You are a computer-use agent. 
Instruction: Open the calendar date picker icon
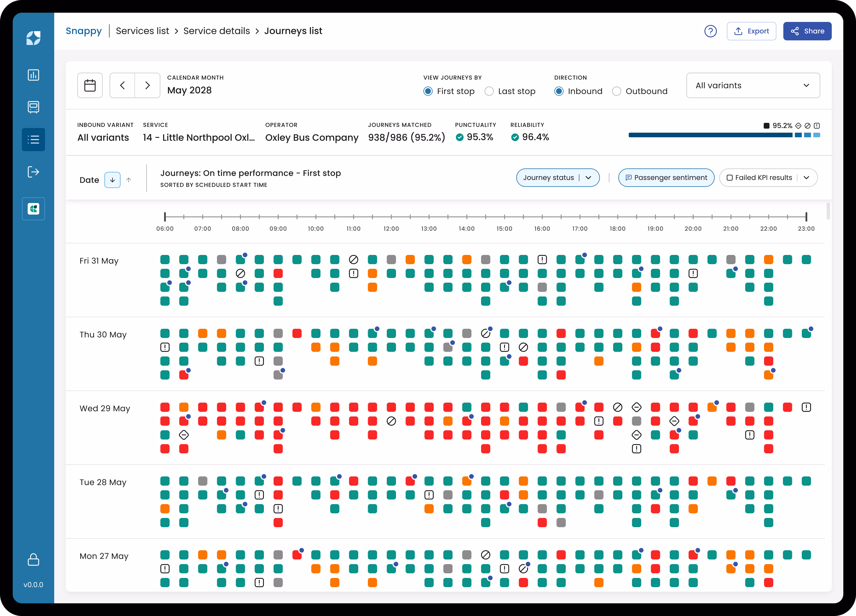point(90,85)
